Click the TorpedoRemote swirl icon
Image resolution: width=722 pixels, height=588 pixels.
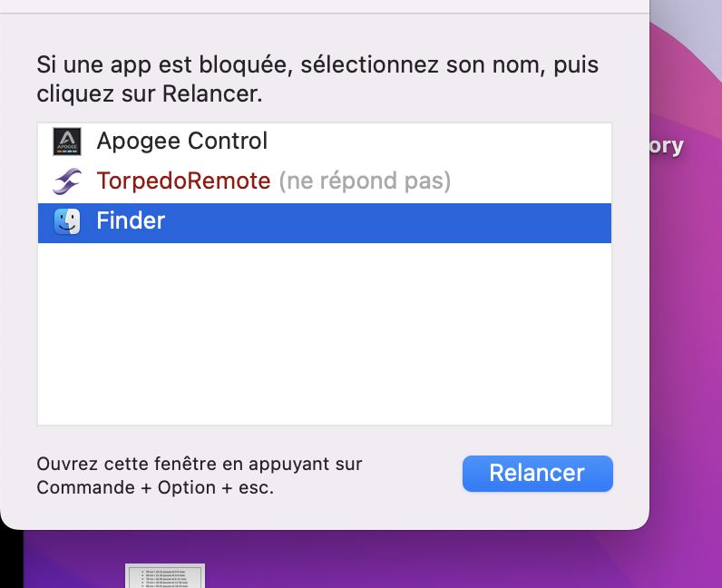(68, 181)
